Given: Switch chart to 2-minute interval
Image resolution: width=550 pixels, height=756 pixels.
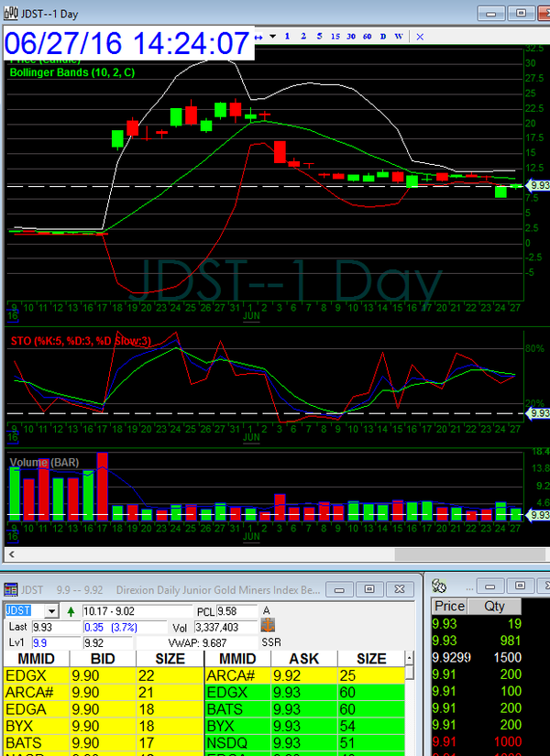Looking at the screenshot, I should (x=302, y=37).
